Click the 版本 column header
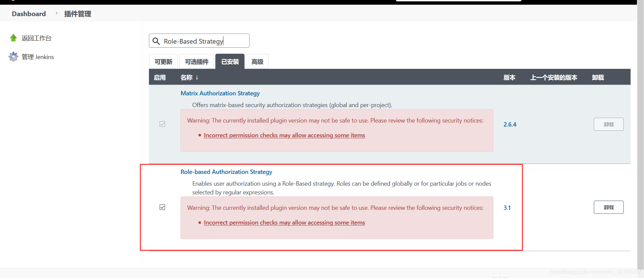This screenshot has height=278, width=644. click(x=509, y=78)
